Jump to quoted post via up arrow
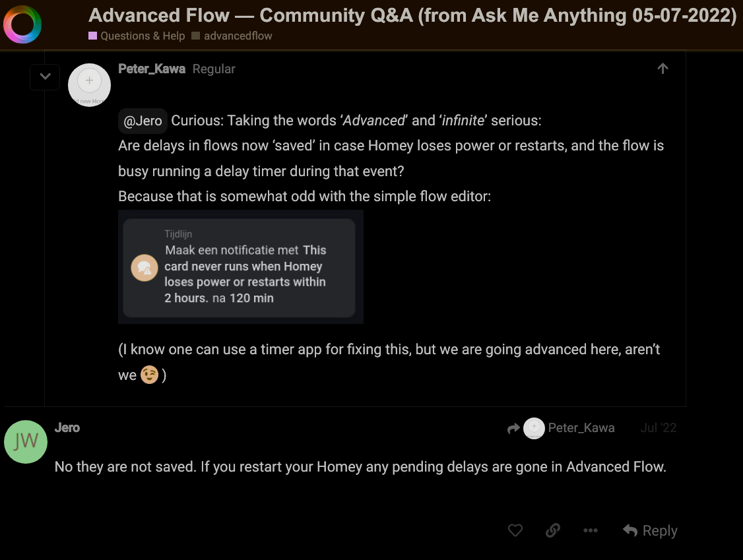Viewport: 743px width, 560px height. (663, 69)
